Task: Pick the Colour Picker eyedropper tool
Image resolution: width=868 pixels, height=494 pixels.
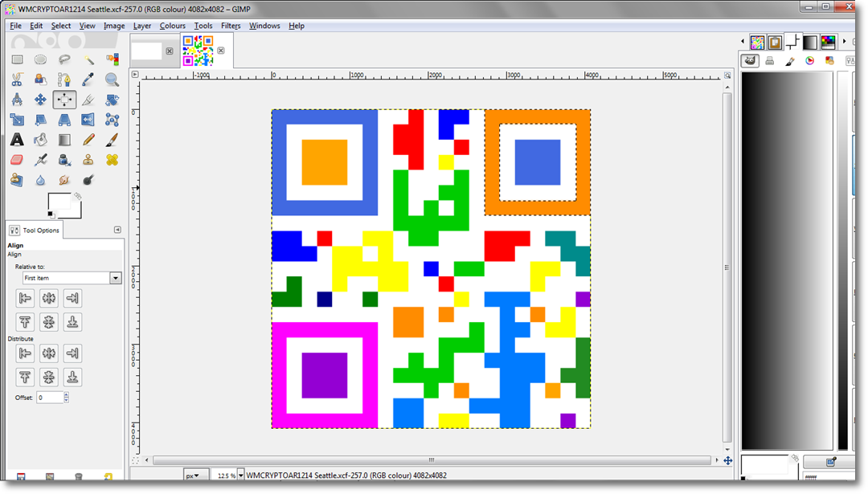Action: pos(88,80)
